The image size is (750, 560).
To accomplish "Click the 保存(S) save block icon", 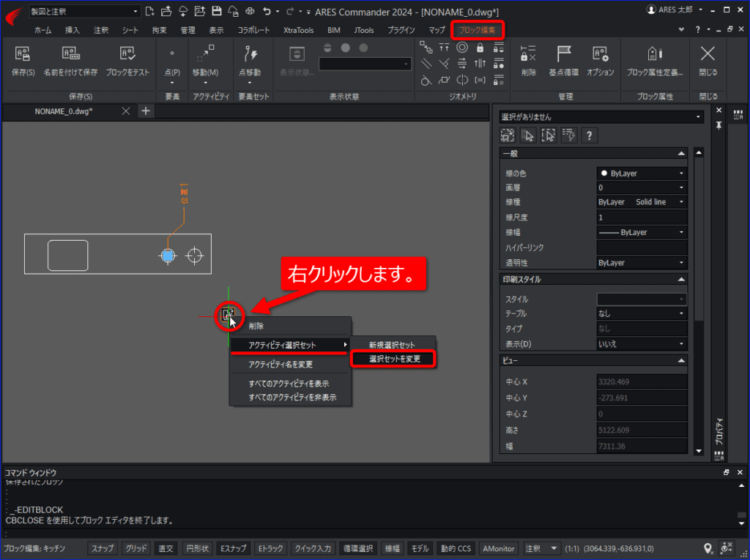I will 23,53.
